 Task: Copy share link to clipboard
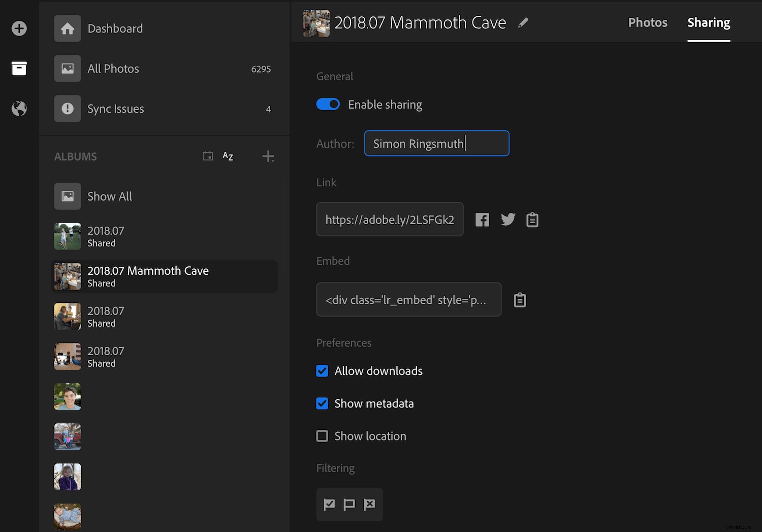[x=532, y=220]
